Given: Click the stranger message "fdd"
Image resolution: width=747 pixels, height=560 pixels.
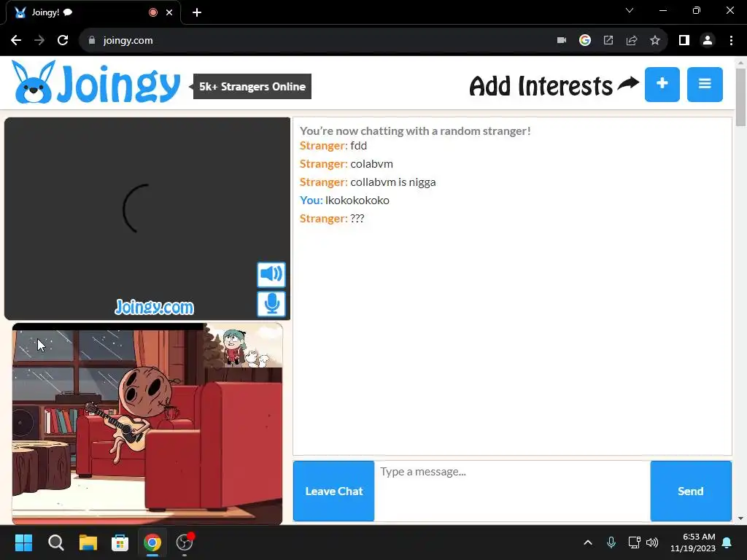Looking at the screenshot, I should tap(359, 146).
